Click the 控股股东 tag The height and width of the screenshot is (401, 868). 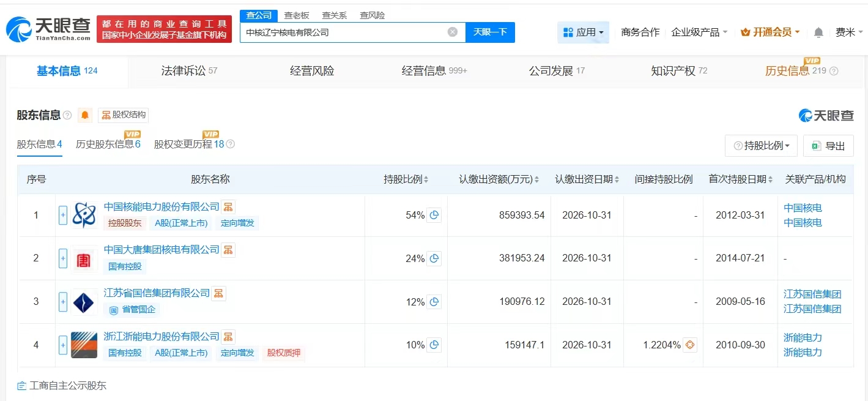[x=125, y=223]
